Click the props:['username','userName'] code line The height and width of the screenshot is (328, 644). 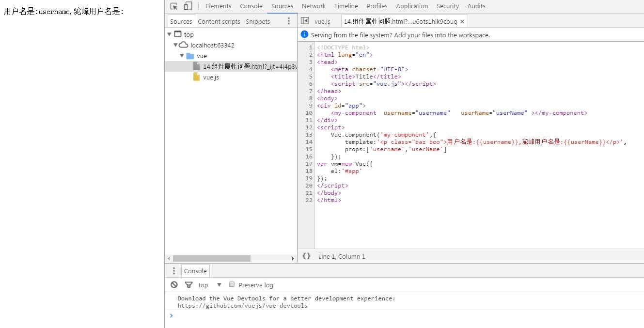click(x=395, y=149)
